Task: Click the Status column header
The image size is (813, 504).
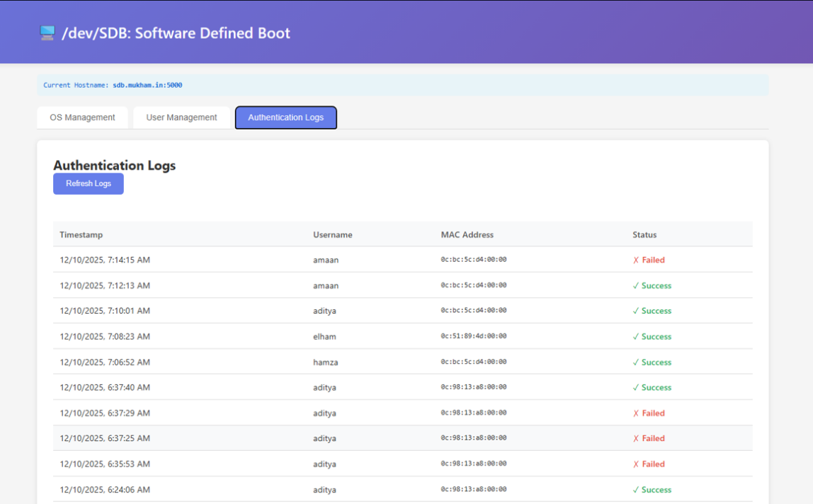Action: 644,235
